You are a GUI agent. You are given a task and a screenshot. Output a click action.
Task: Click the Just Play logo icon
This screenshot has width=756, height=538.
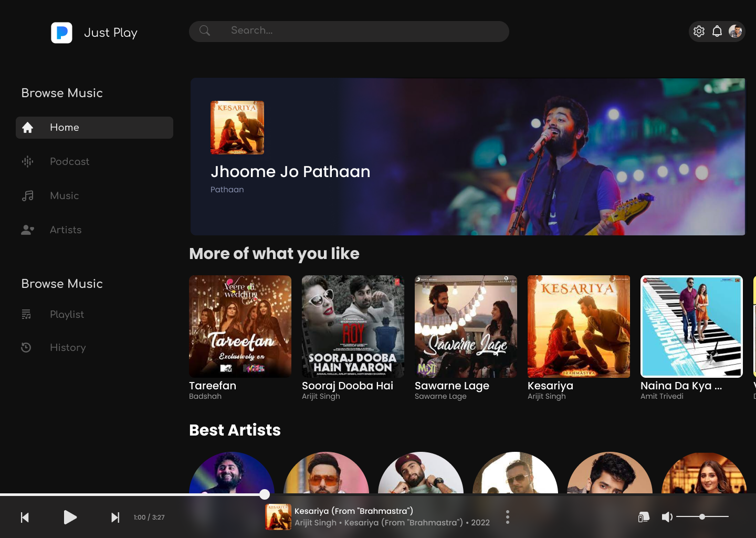61,33
